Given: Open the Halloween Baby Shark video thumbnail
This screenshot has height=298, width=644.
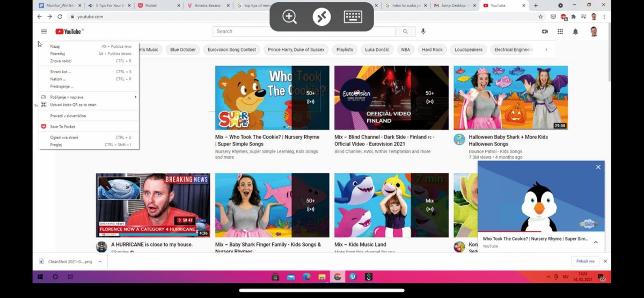Looking at the screenshot, I should click(510, 98).
